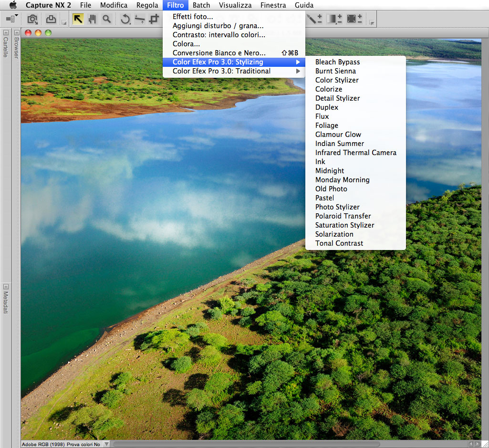Open the Finestra menu
This screenshot has height=448, width=489.
[x=273, y=5]
